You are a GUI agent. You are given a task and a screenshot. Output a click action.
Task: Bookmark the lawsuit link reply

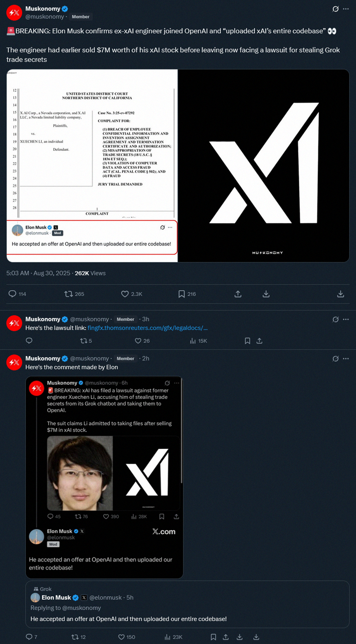(248, 341)
